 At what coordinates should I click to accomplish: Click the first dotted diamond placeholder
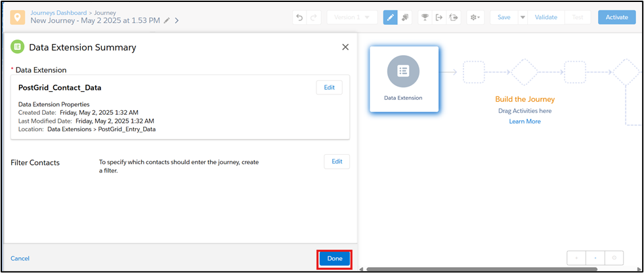coord(525,72)
